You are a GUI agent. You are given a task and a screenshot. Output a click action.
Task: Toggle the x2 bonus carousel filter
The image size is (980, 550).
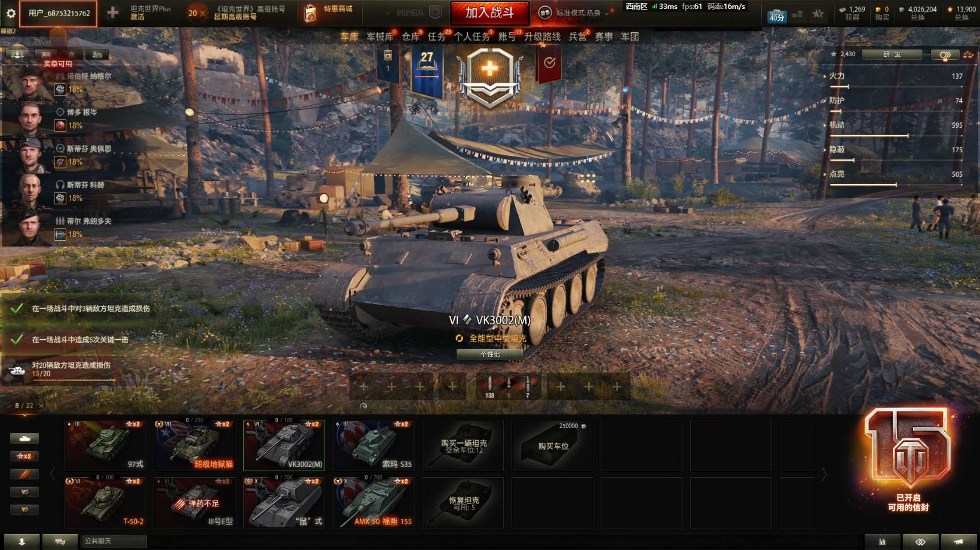pyautogui.click(x=24, y=456)
